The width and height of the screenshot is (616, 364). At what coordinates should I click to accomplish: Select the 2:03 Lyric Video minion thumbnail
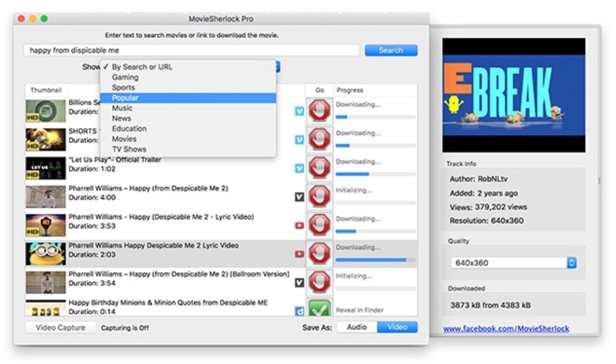coord(46,254)
